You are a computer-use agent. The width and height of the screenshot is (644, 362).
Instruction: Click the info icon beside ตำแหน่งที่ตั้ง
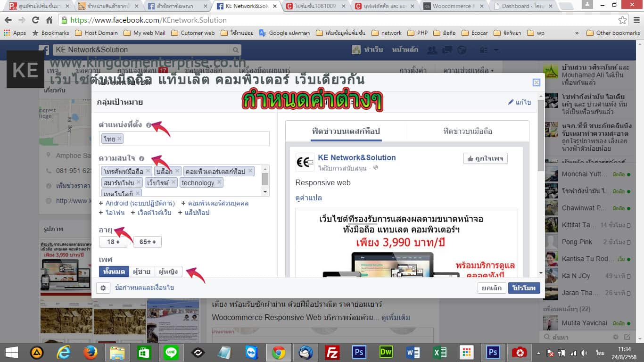[149, 125]
